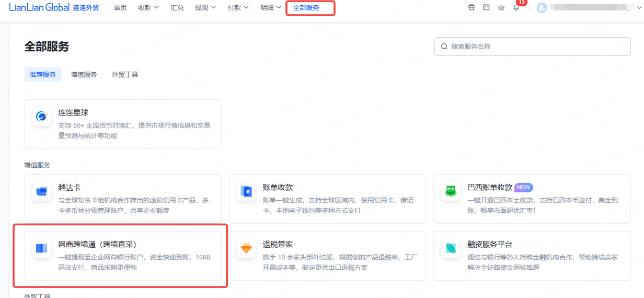The height and width of the screenshot is (298, 644).
Task: Click the 账单收款 description text
Action: pyautogui.click(x=338, y=205)
